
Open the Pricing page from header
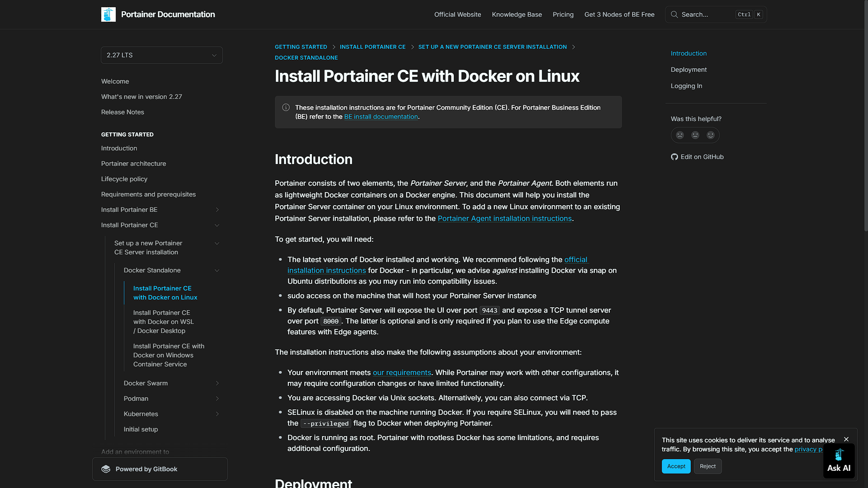click(x=563, y=14)
